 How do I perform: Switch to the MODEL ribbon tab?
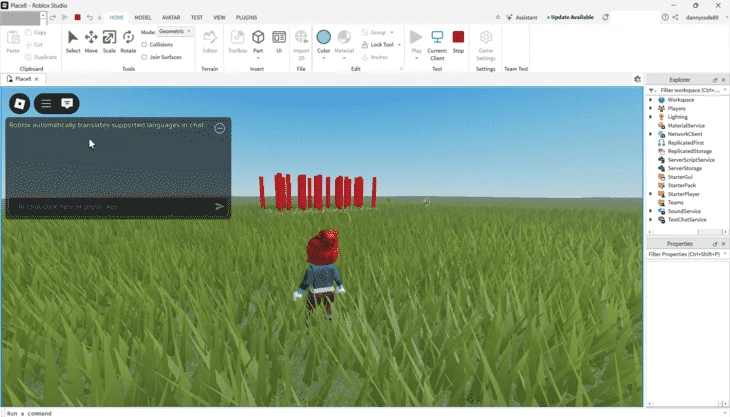(x=143, y=17)
